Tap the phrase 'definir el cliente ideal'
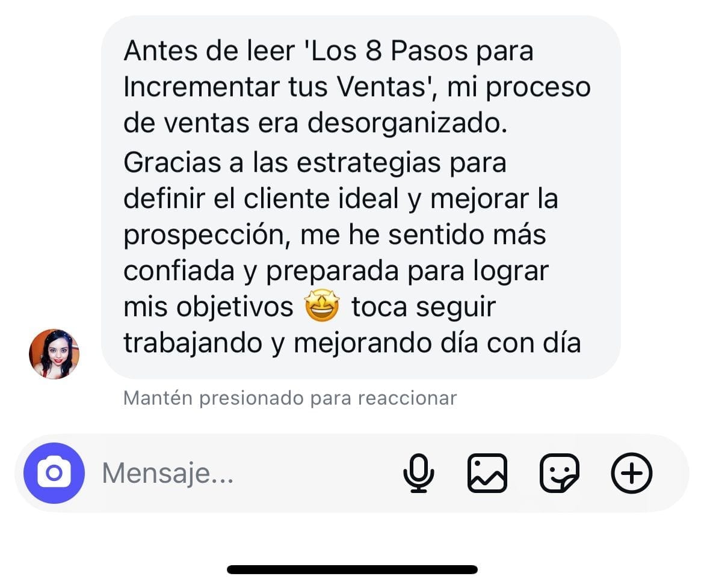 [x=261, y=198]
